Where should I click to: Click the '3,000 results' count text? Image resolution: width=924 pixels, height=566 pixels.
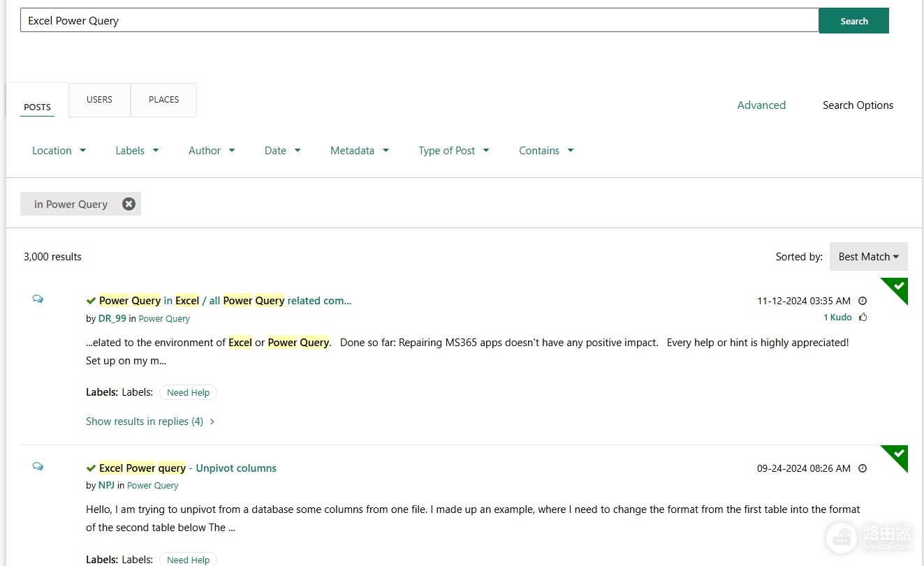[52, 257]
